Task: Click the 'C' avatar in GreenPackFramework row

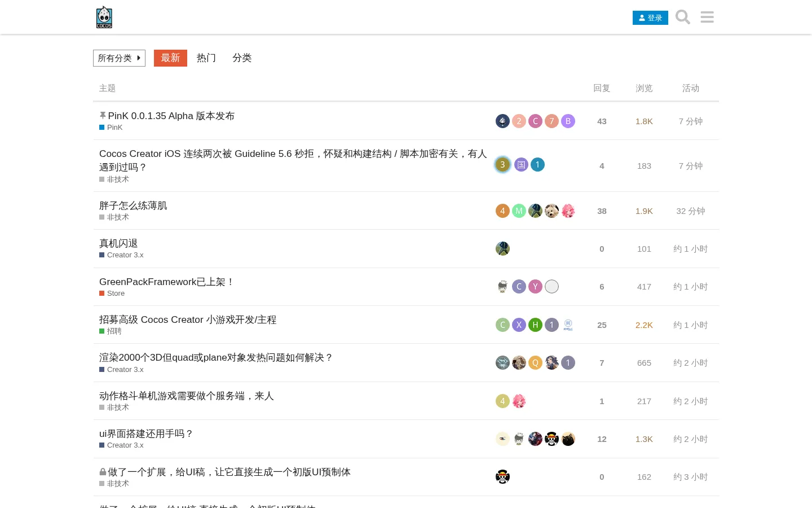Action: click(519, 286)
